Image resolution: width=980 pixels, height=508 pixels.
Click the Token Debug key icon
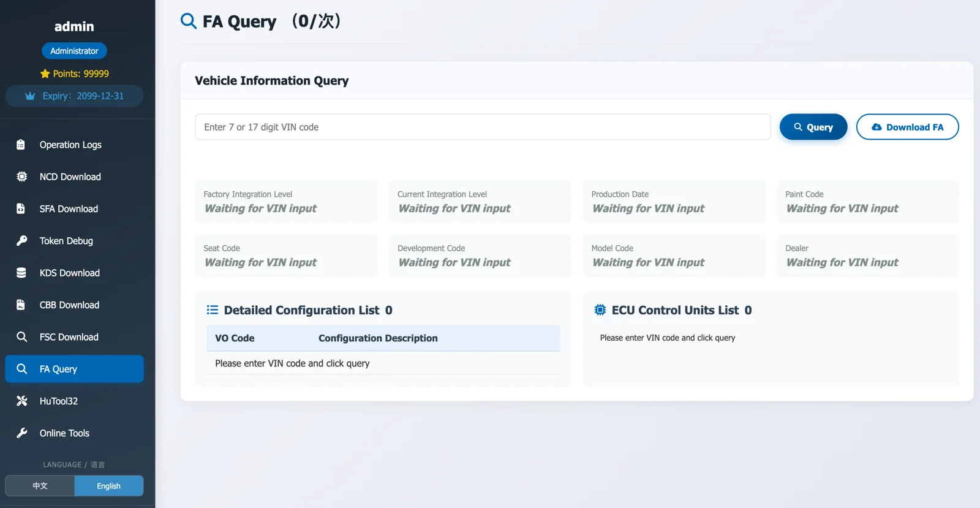coord(21,241)
